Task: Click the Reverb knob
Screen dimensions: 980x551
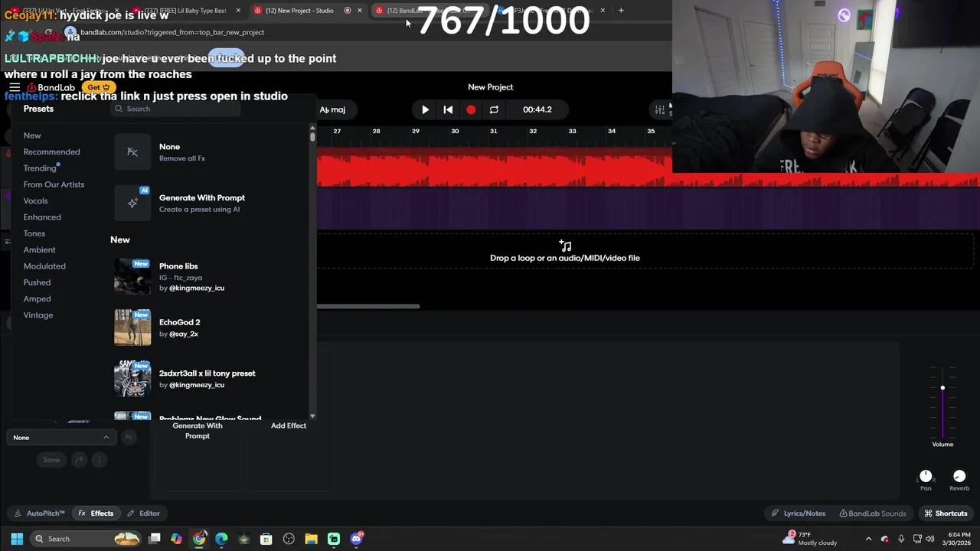Action: (959, 476)
